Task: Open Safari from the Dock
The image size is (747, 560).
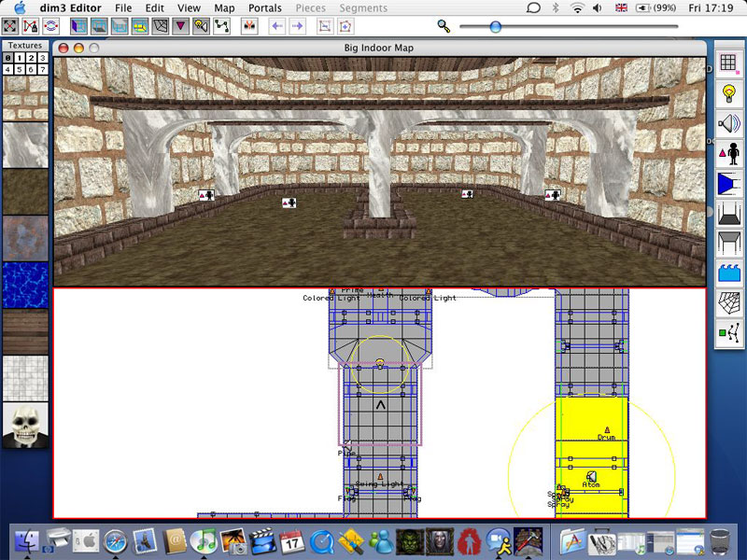Action: click(x=115, y=539)
